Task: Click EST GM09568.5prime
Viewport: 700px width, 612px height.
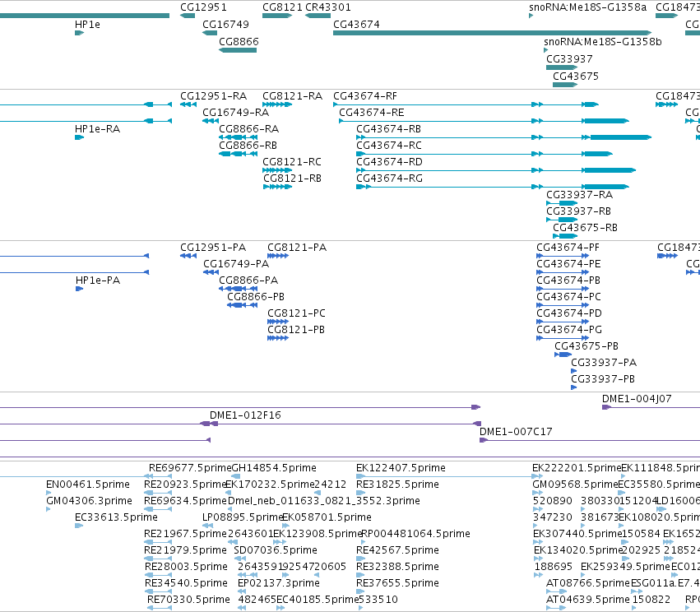Action: tap(575, 484)
